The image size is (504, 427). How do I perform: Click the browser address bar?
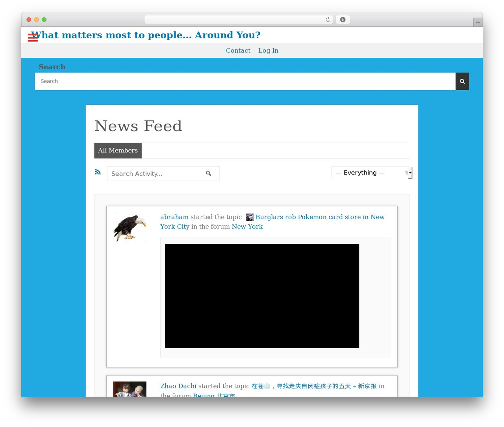pos(238,20)
